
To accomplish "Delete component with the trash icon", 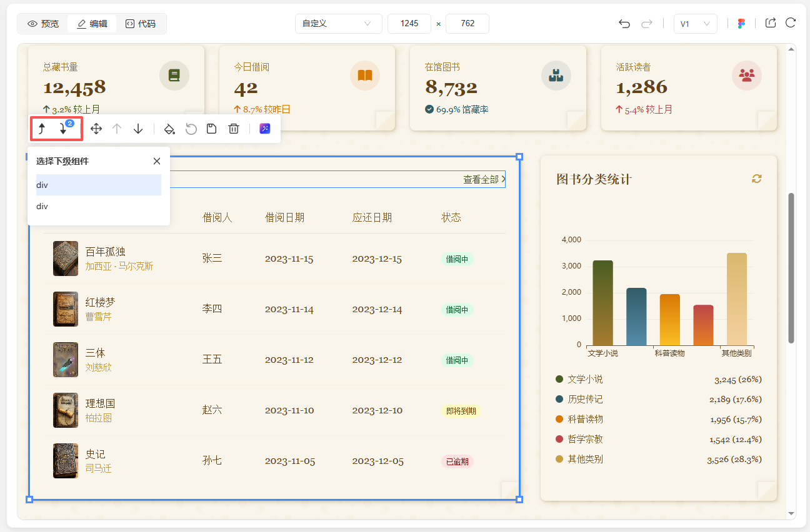I will [234, 129].
